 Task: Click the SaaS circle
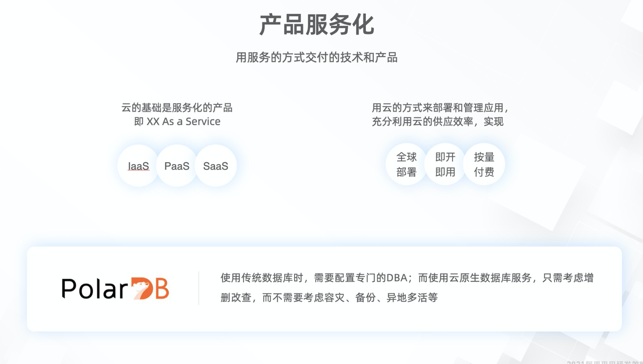(x=216, y=166)
